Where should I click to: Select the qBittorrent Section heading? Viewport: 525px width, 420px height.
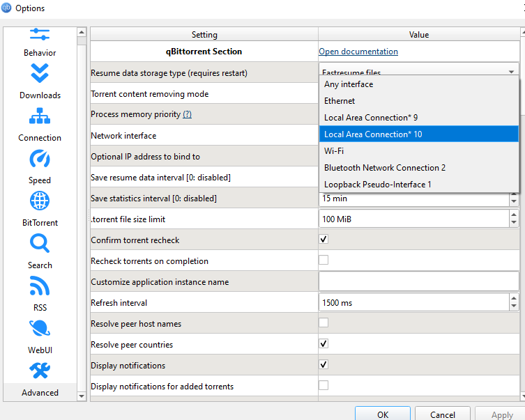pos(204,52)
